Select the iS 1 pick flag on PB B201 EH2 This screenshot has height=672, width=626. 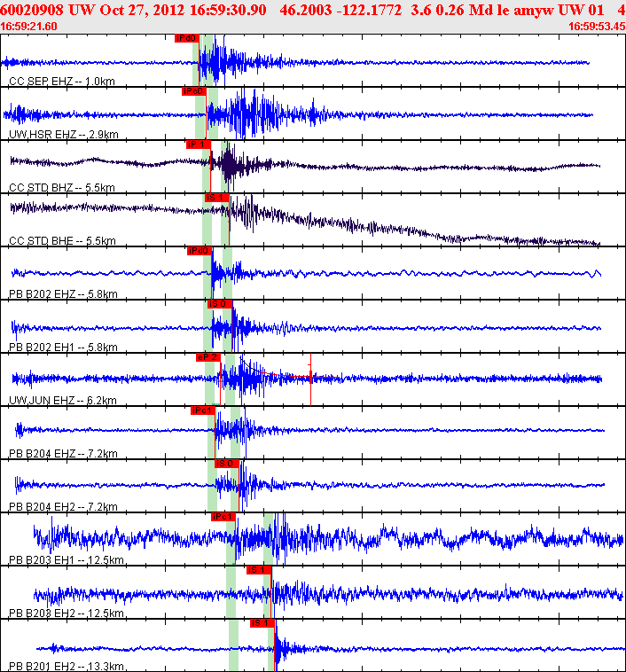coord(262,622)
